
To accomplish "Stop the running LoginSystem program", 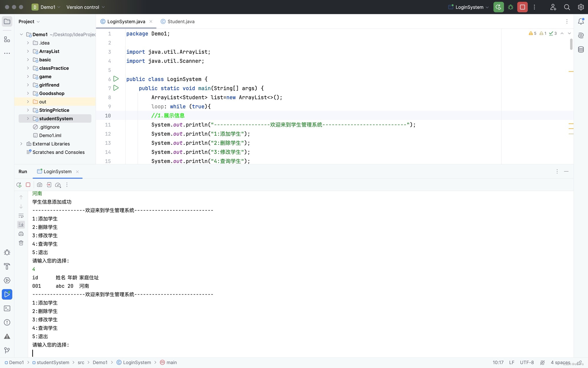I will 522,7.
